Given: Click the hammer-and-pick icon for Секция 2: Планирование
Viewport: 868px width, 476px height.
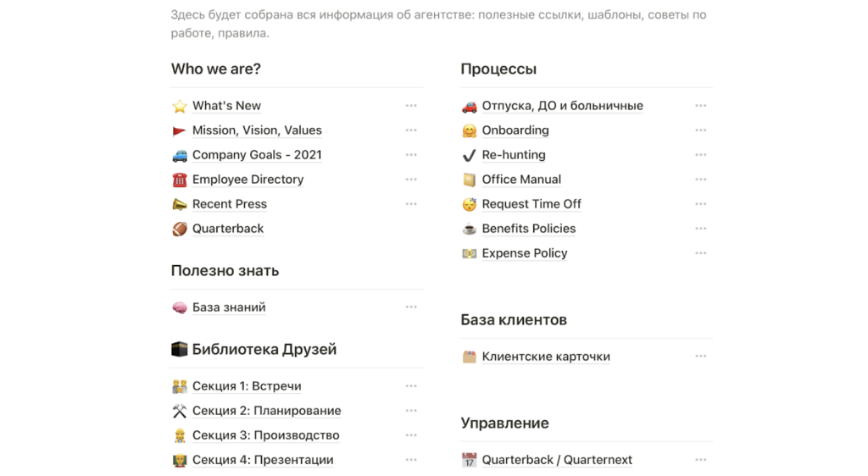Looking at the screenshot, I should [180, 411].
